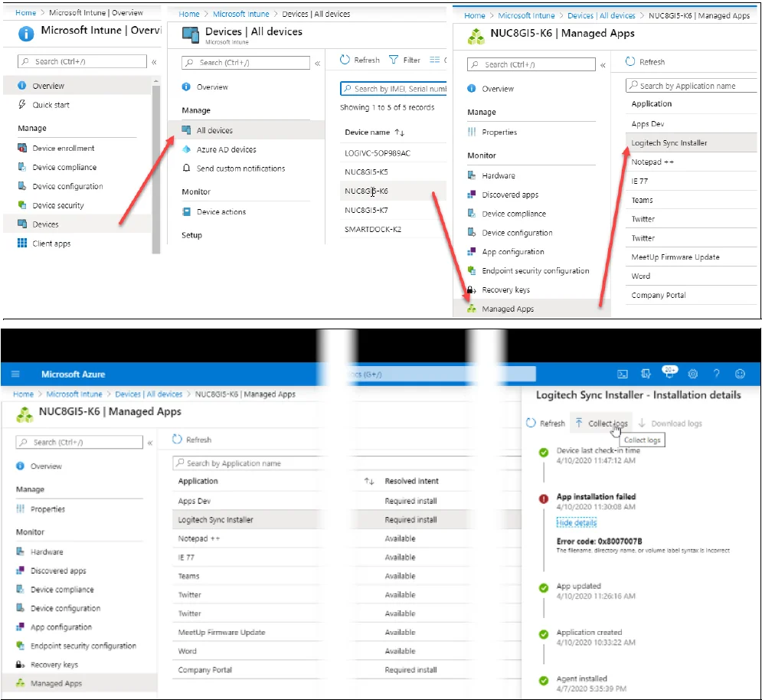
Task: Click Collect logs in installation details
Action: (602, 424)
